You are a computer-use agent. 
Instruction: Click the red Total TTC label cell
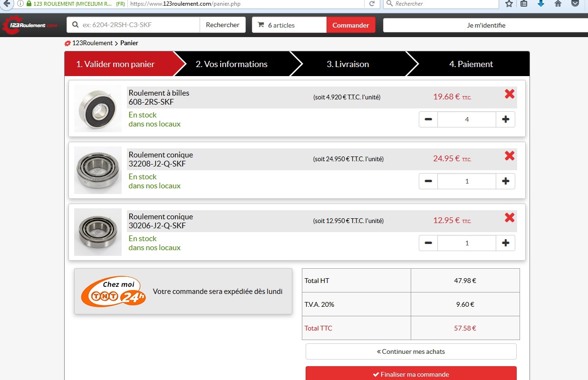(357, 328)
